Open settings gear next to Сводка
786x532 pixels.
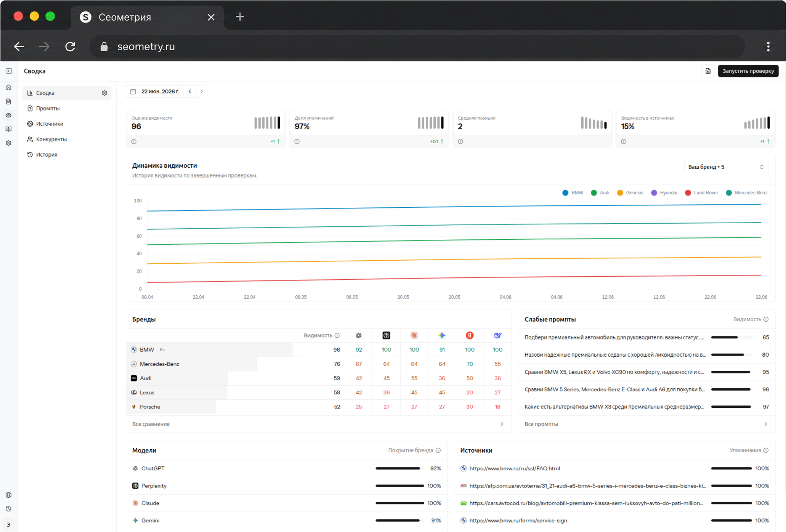pos(104,93)
